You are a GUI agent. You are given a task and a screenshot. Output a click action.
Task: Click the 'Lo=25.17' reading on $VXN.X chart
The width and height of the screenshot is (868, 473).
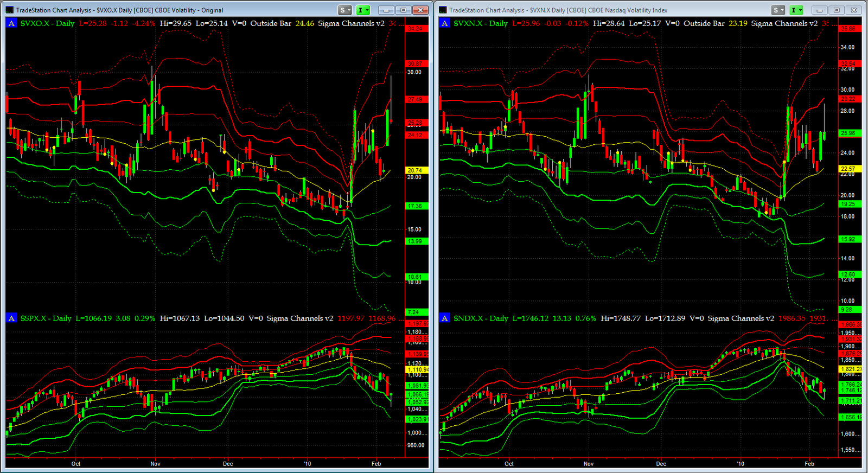(x=645, y=23)
